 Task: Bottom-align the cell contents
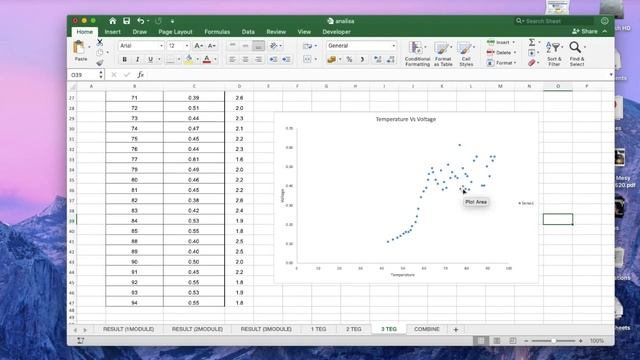[258, 46]
